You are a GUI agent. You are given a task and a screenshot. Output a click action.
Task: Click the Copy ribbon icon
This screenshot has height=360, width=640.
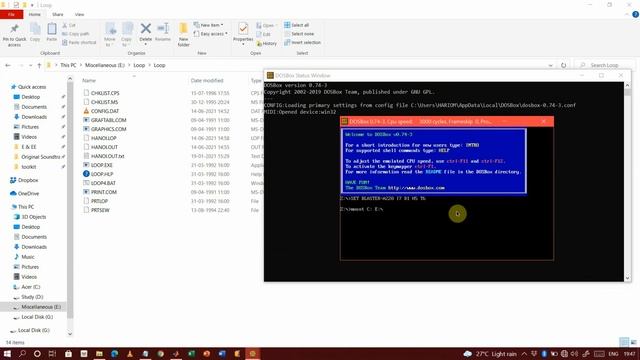35,32
